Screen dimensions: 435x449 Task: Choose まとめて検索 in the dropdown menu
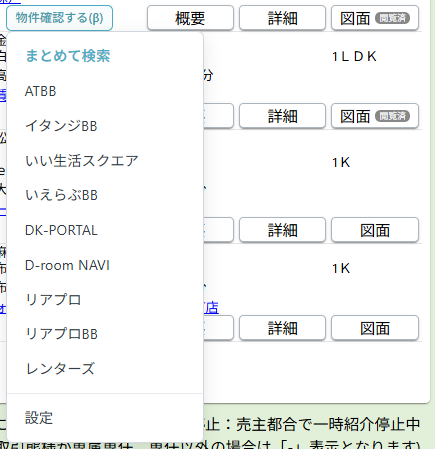tap(68, 56)
